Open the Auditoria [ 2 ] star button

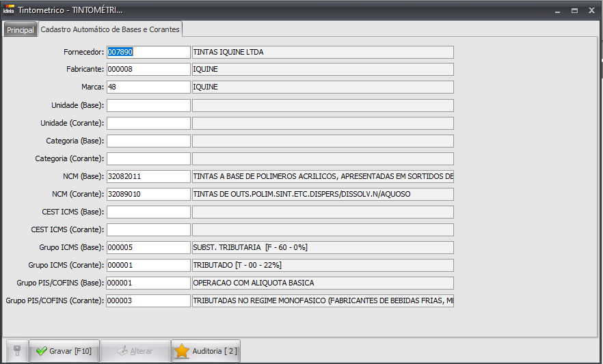click(x=206, y=351)
